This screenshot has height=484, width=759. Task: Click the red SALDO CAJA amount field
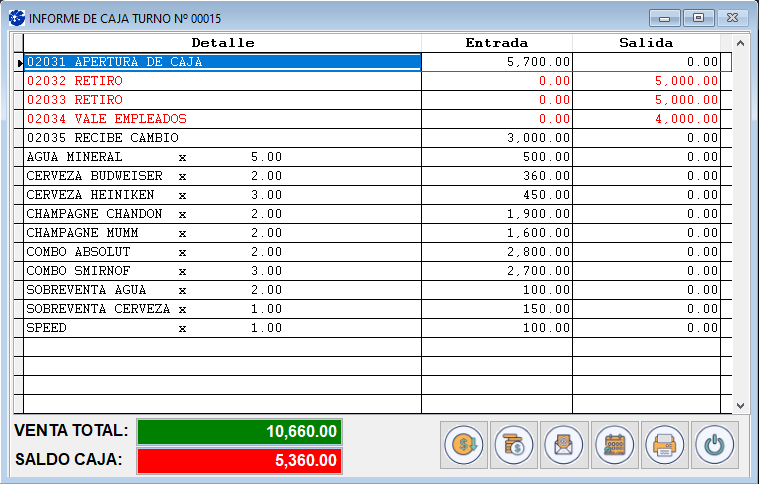tap(240, 461)
